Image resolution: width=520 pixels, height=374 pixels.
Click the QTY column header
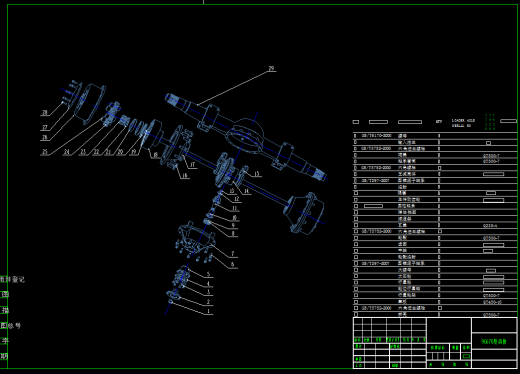(x=439, y=122)
